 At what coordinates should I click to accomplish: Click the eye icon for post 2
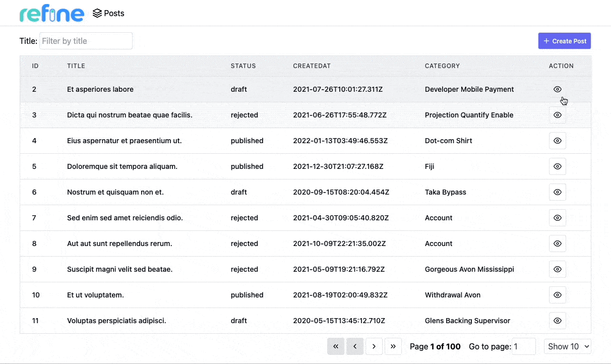pyautogui.click(x=557, y=89)
